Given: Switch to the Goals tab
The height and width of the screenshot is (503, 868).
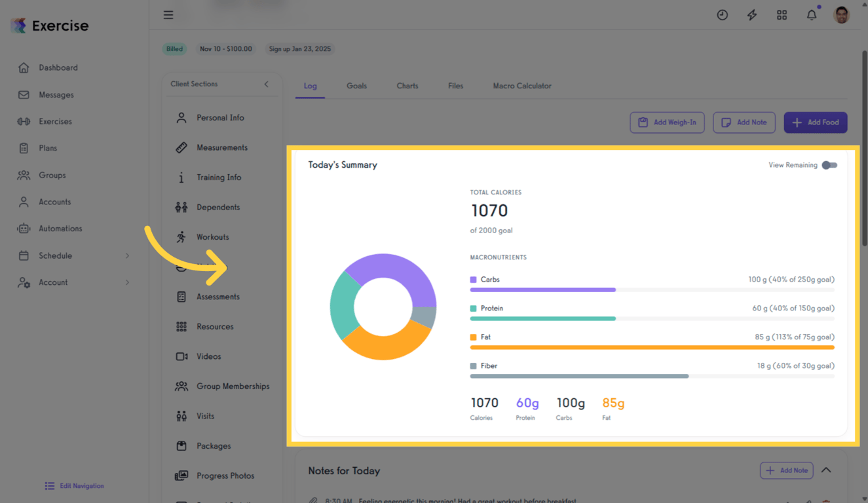Looking at the screenshot, I should [x=356, y=86].
